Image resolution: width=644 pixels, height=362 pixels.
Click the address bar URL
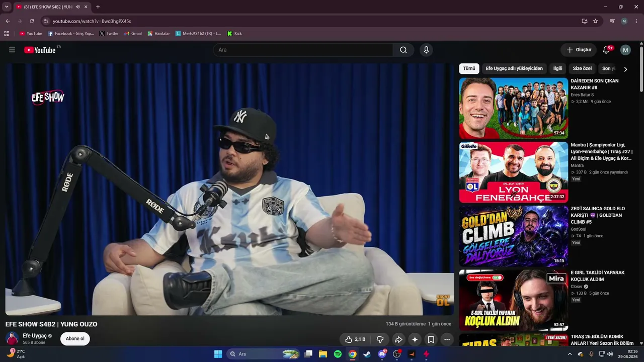92,21
